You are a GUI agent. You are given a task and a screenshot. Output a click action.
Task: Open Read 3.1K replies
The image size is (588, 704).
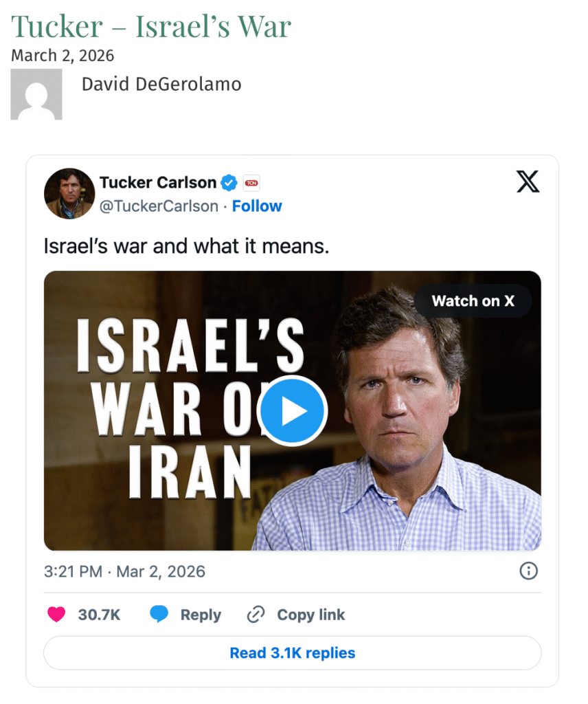pyautogui.click(x=292, y=653)
